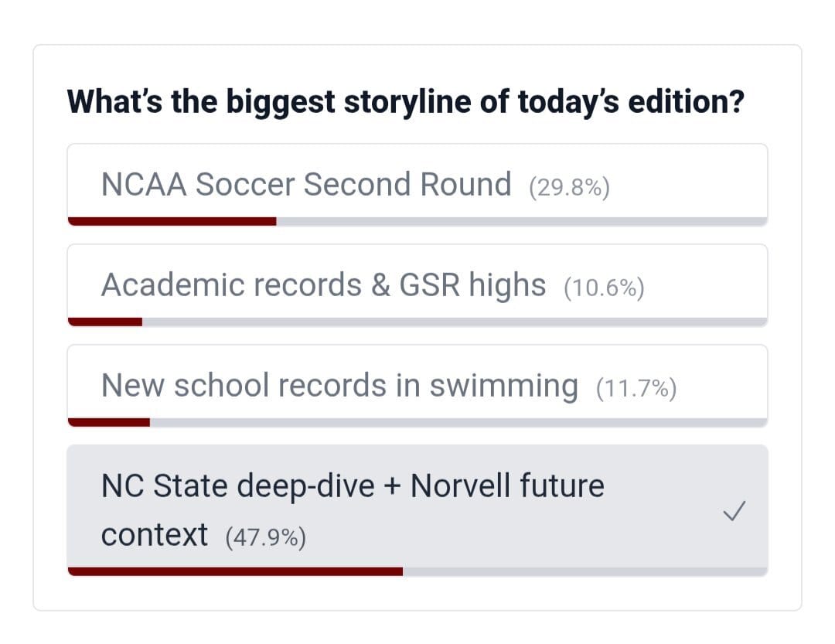835x644 pixels.
Task: Click the gray unfilled bar under Academic records
Action: pos(455,322)
